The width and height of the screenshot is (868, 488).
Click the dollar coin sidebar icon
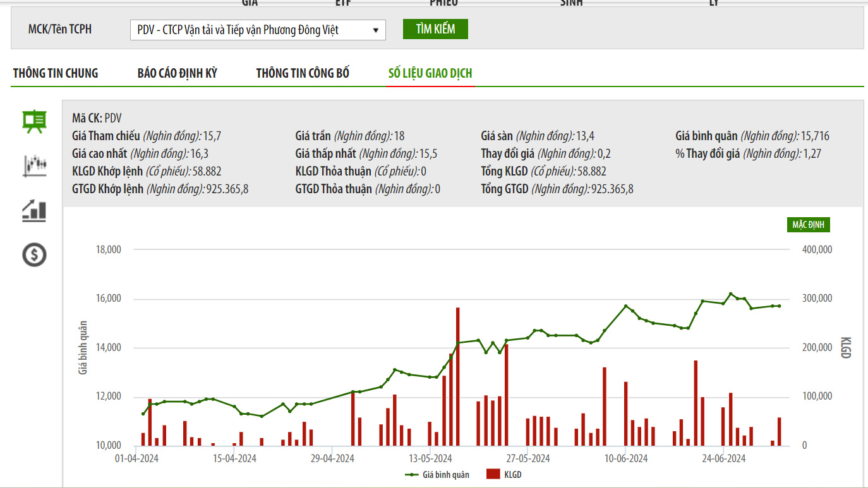click(34, 254)
